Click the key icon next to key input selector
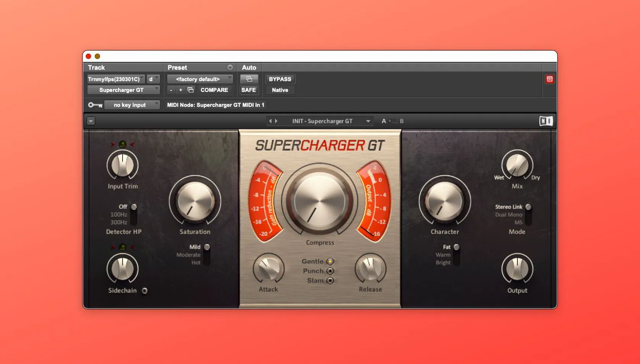This screenshot has height=364, width=640. click(x=94, y=105)
